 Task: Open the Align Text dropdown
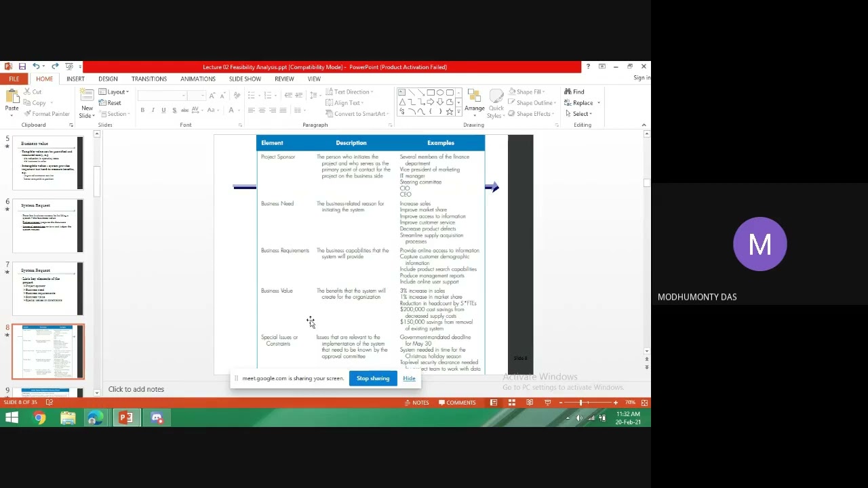(x=345, y=103)
